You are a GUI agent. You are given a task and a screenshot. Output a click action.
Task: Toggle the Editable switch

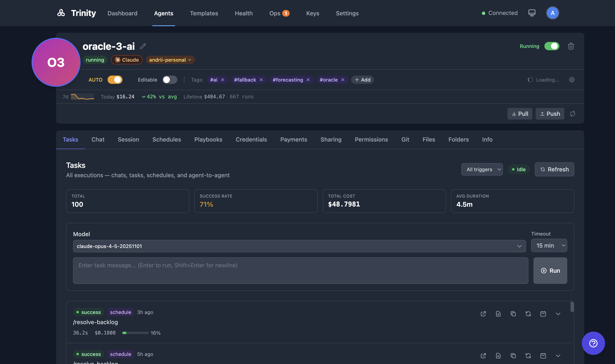click(170, 80)
